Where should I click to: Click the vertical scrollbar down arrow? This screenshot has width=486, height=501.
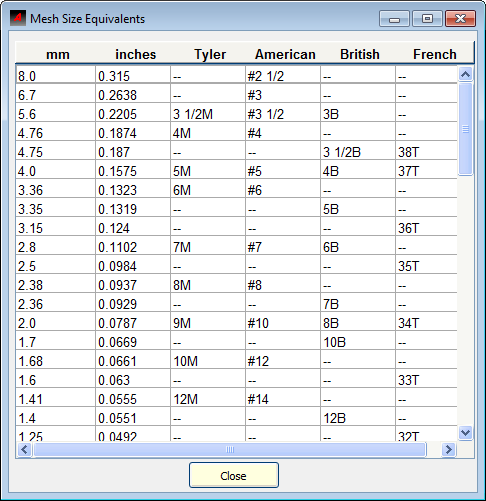(x=465, y=433)
